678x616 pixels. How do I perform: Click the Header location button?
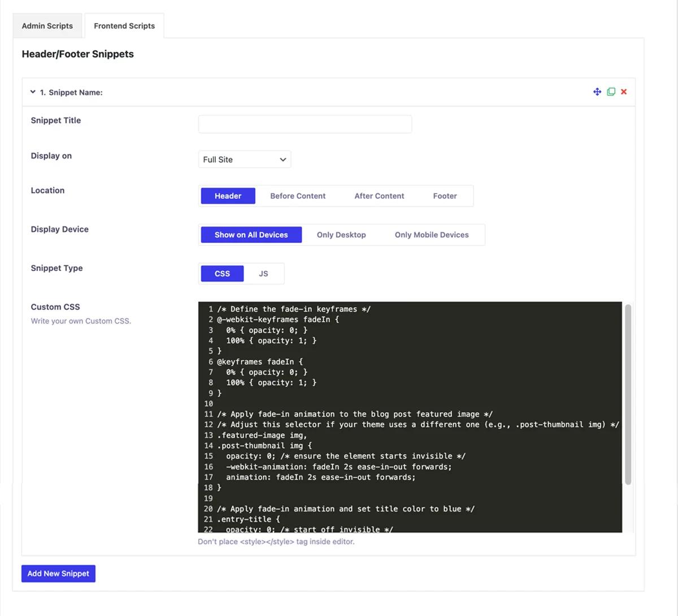click(228, 196)
